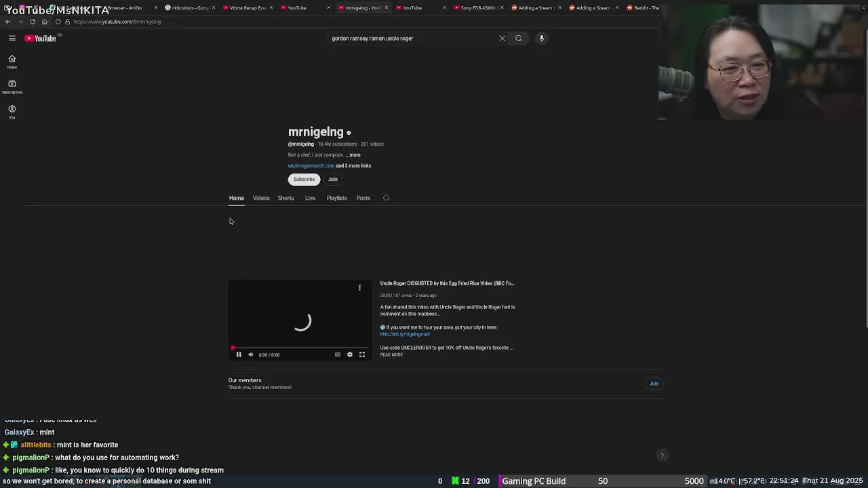The width and height of the screenshot is (868, 488).
Task: Reload the browser page
Action: click(x=32, y=22)
